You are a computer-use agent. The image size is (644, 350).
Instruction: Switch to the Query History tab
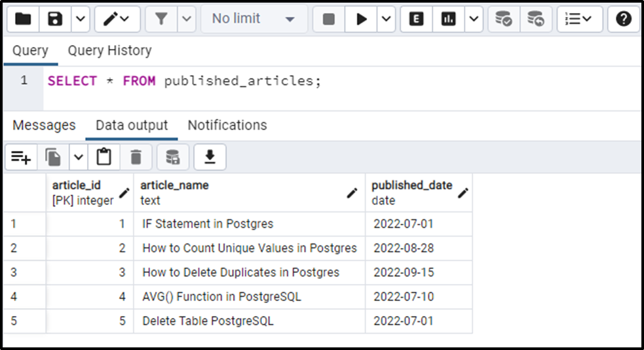pos(109,50)
